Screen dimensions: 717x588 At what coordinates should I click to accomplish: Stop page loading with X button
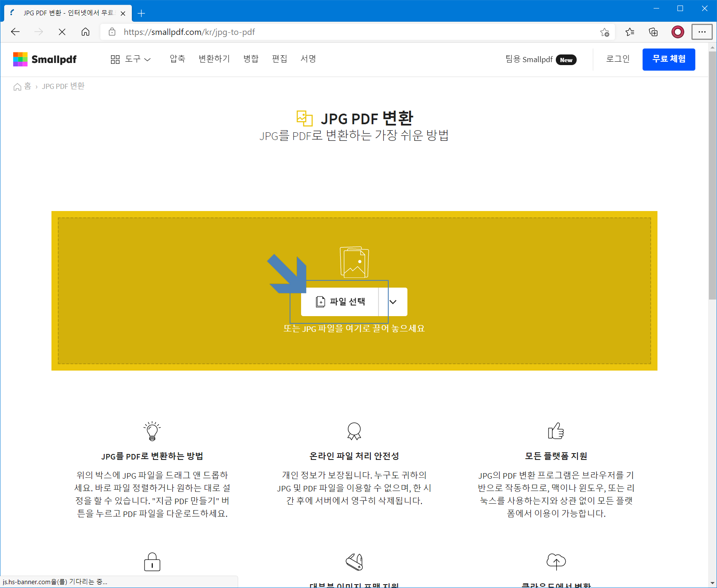coord(62,32)
